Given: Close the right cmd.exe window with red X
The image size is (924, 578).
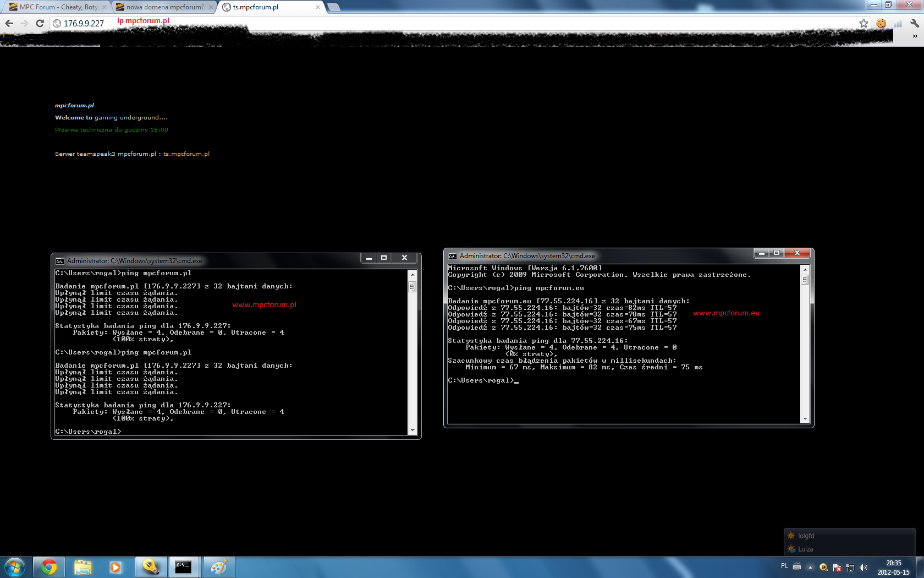Looking at the screenshot, I should [797, 253].
